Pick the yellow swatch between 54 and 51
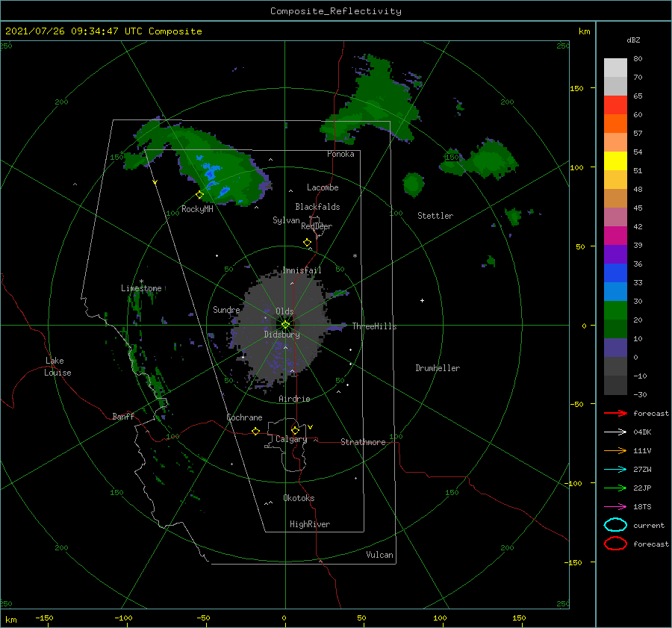Image resolution: width=672 pixels, height=628 pixels. pyautogui.click(x=615, y=161)
